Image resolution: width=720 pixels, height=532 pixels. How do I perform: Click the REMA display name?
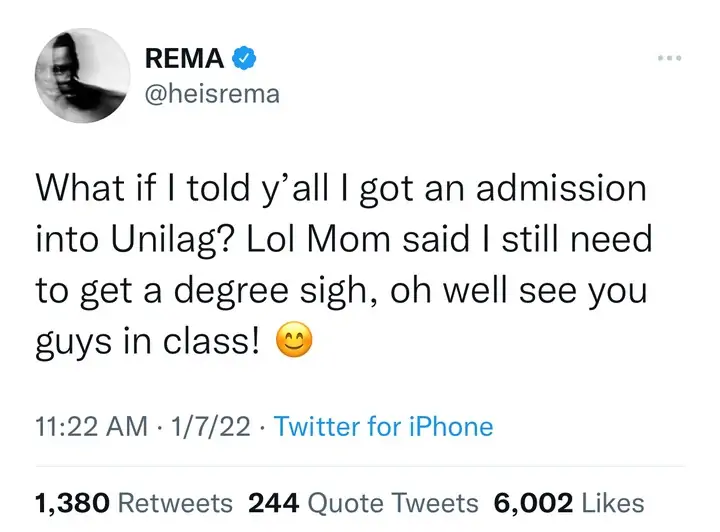pyautogui.click(x=185, y=60)
